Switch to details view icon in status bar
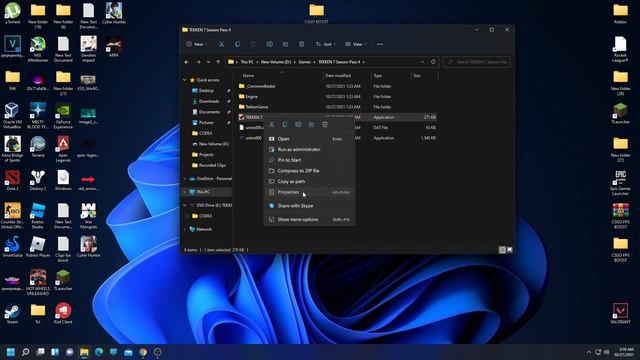This screenshot has height=360, width=640. tap(502, 250)
